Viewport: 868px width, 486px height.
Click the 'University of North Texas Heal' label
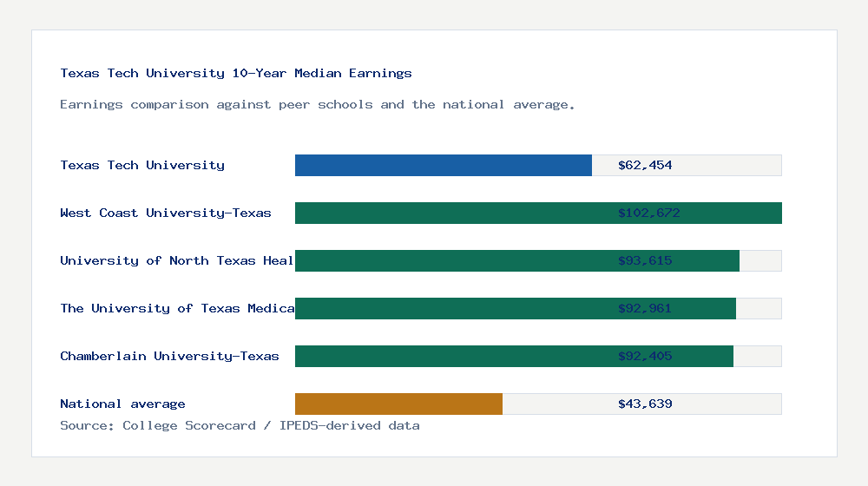coord(176,260)
